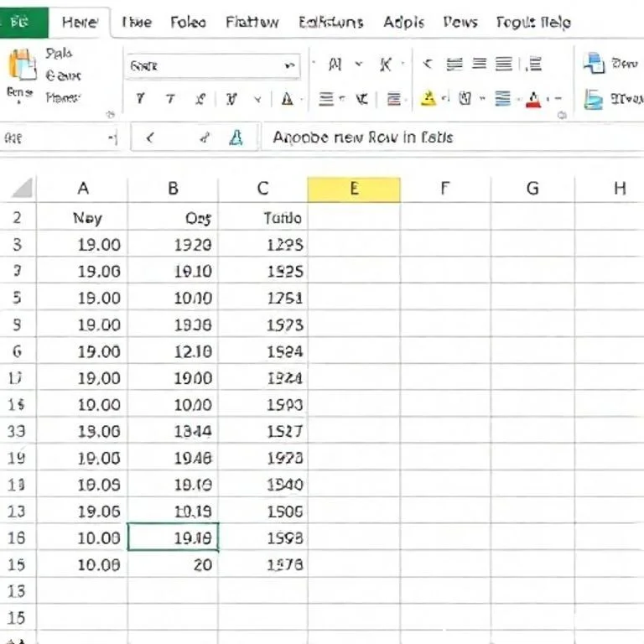Open the small arrow beside the lines icon left of 'V€'
Image resolution: width=644 pixels, height=644 pixels.
(342, 99)
